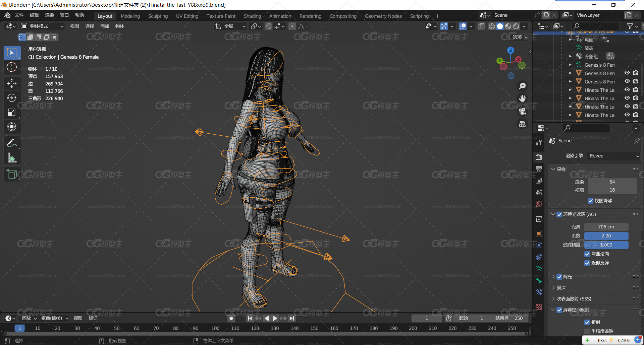Open Eevee render engine dropdown
644x345 pixels.
tap(613, 156)
